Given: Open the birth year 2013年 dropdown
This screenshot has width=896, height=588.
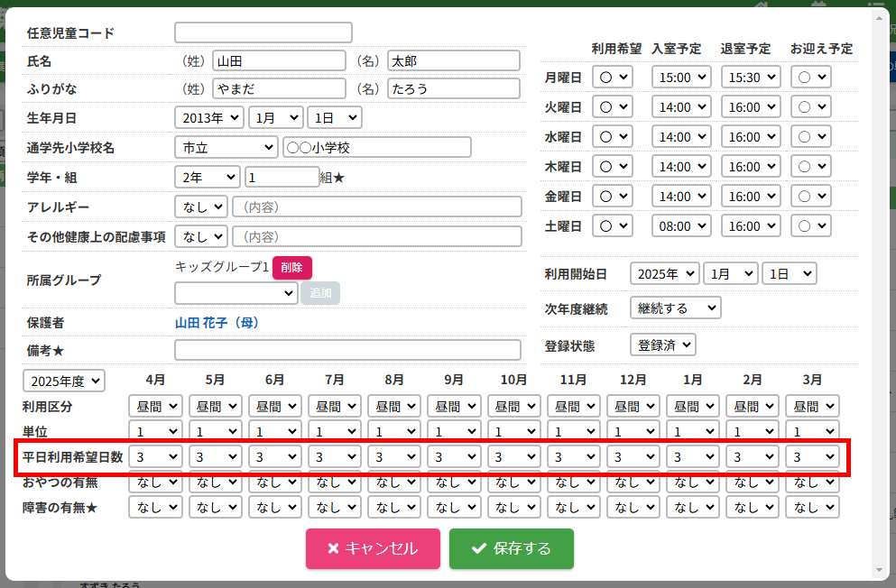Looking at the screenshot, I should click(208, 117).
